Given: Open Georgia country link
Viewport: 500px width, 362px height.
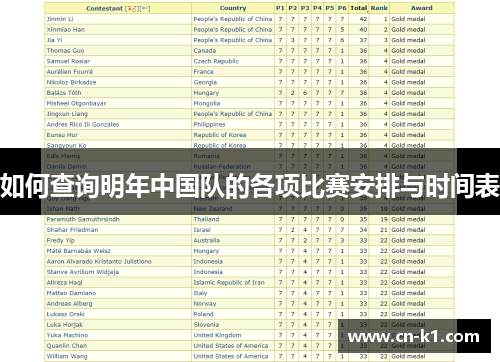Looking at the screenshot, I should click(x=205, y=82).
